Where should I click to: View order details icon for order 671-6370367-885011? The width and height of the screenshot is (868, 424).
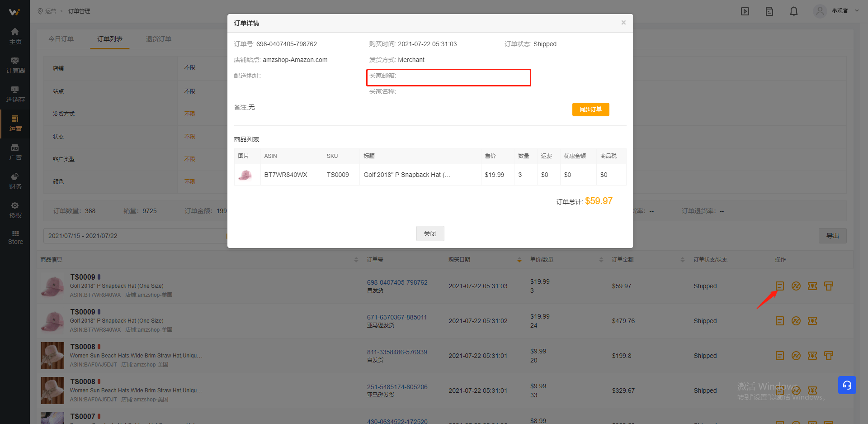779,321
